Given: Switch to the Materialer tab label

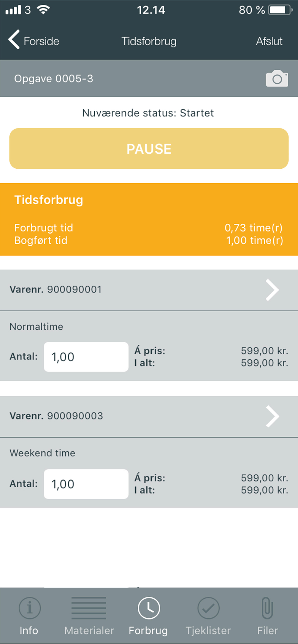Looking at the screenshot, I should tap(89, 631).
